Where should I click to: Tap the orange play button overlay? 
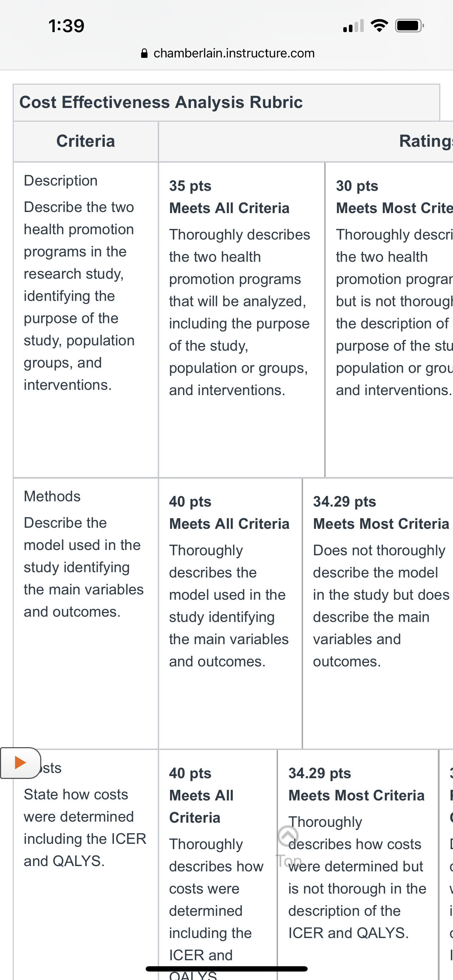(x=20, y=763)
